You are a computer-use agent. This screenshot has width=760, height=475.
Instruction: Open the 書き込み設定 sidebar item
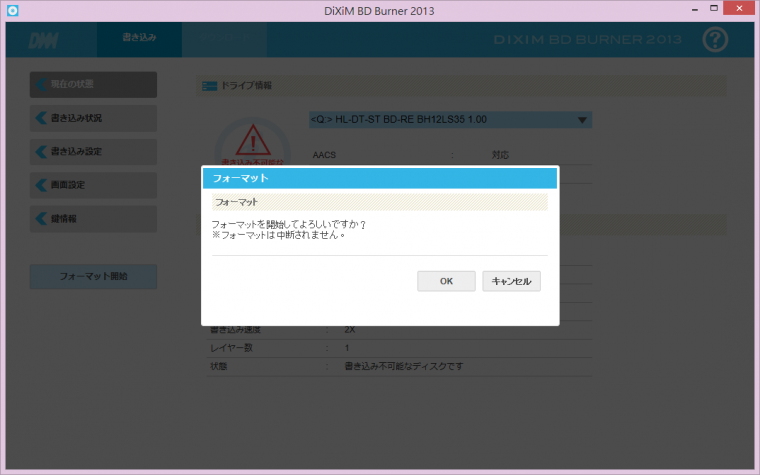[93, 152]
